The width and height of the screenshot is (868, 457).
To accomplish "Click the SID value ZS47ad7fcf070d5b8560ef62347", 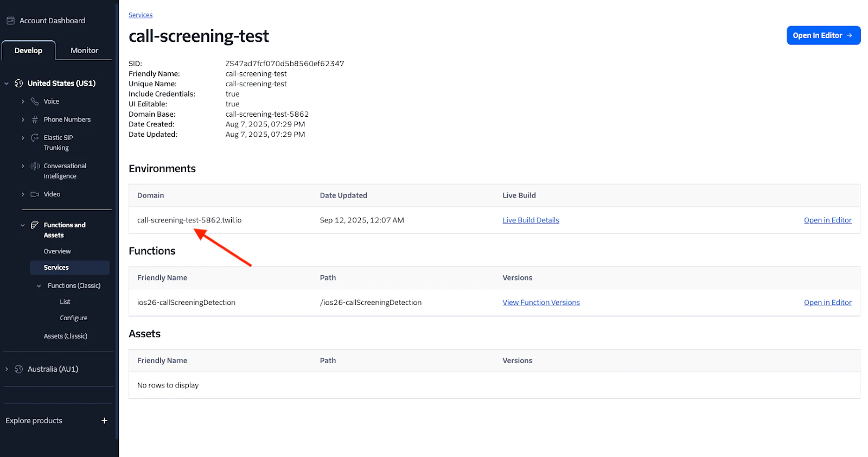I will click(285, 64).
